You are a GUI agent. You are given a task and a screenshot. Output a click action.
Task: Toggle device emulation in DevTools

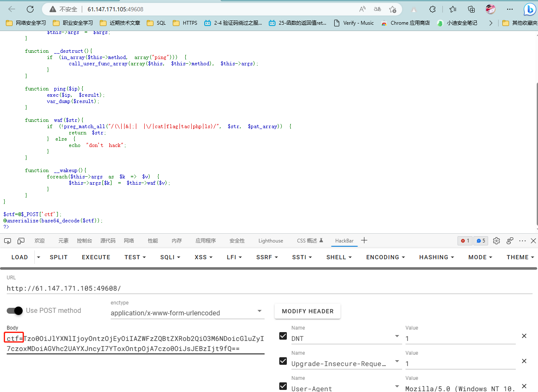tap(21, 241)
